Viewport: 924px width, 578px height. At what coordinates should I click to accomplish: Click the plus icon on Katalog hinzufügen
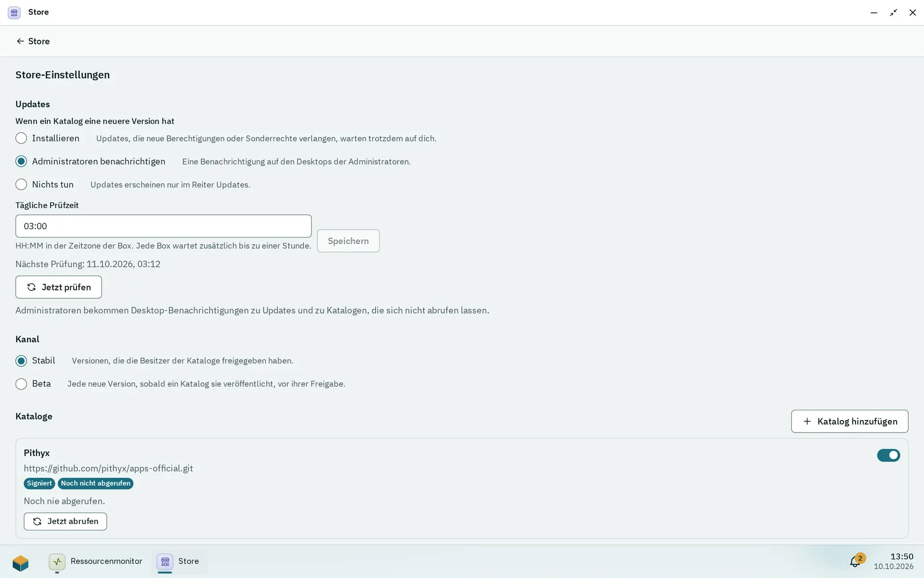[x=807, y=421]
